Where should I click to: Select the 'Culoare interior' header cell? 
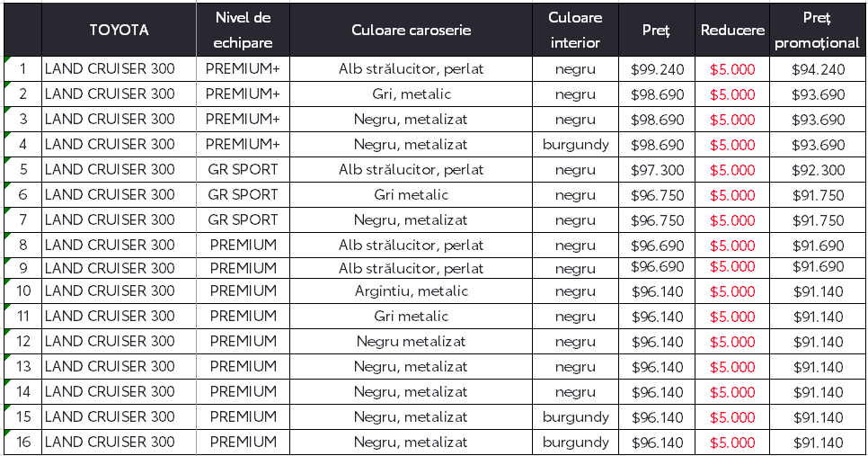tap(575, 30)
